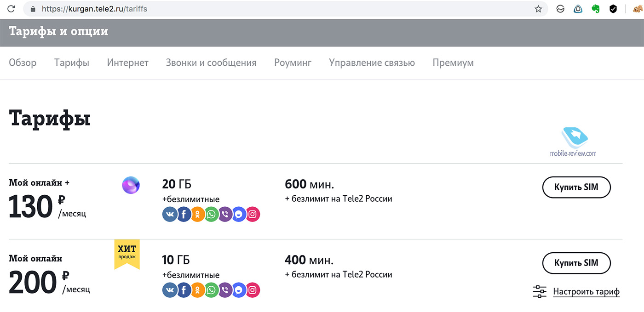This screenshot has width=644, height=312.
Task: Click Odnoklassniki icon in the 200 ₽ tariff
Action: 197,290
